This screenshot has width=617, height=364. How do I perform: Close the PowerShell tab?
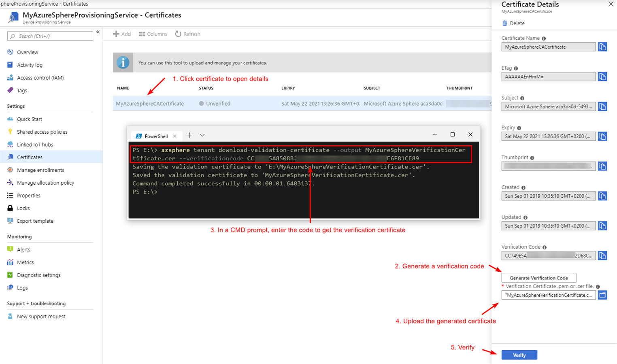[174, 136]
